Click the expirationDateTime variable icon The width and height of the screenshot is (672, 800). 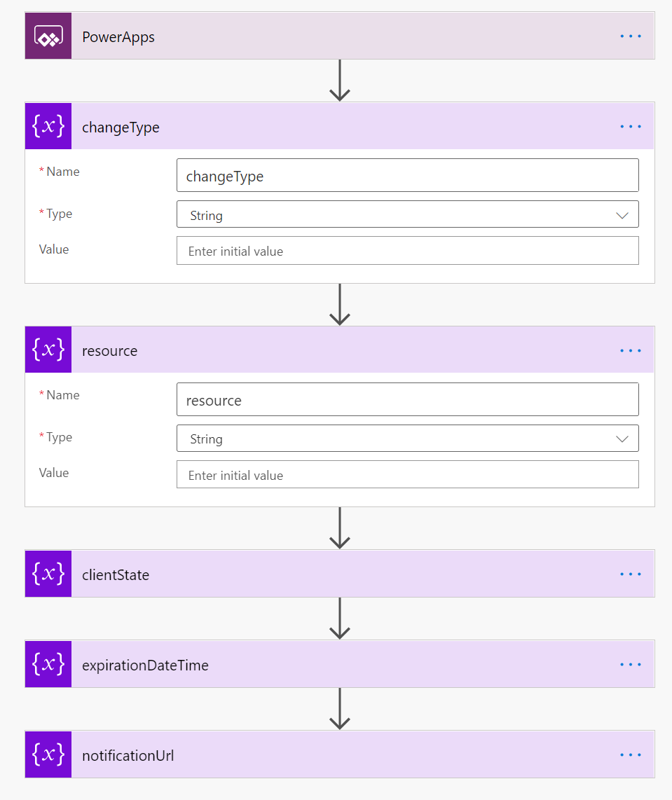click(48, 664)
